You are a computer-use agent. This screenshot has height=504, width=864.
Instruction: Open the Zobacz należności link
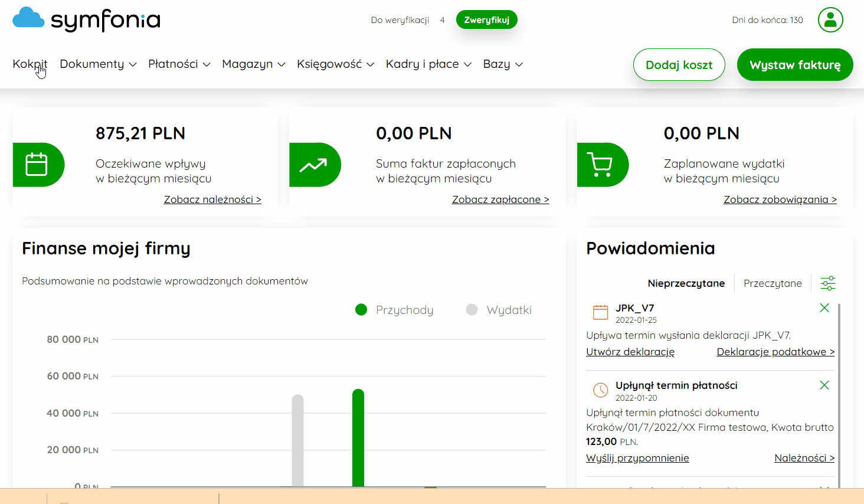click(x=212, y=199)
